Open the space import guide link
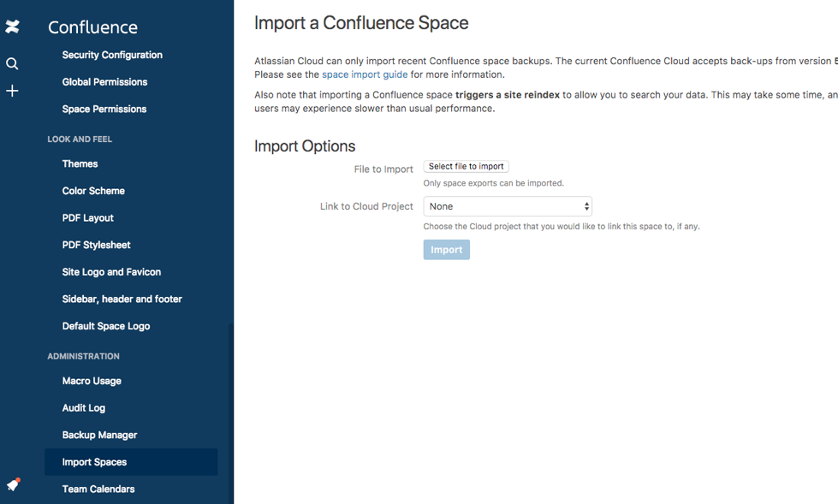 click(x=365, y=74)
